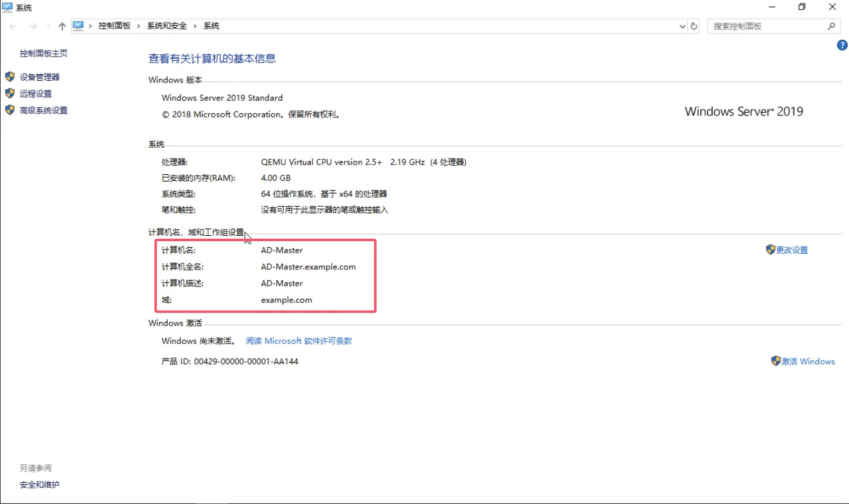
Task: Click the shield icon next to 高级系统设置
Action: click(10, 110)
